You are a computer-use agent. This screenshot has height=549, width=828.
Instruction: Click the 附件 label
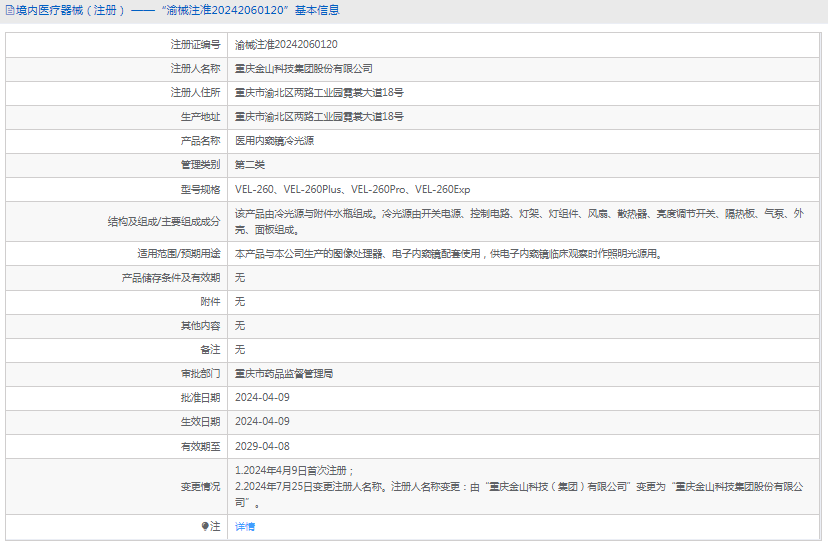click(x=211, y=301)
